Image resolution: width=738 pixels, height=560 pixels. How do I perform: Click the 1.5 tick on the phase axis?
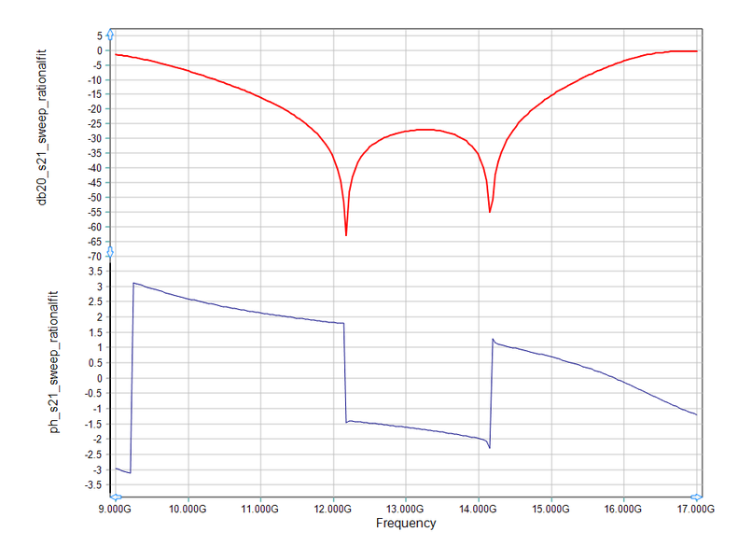click(95, 333)
